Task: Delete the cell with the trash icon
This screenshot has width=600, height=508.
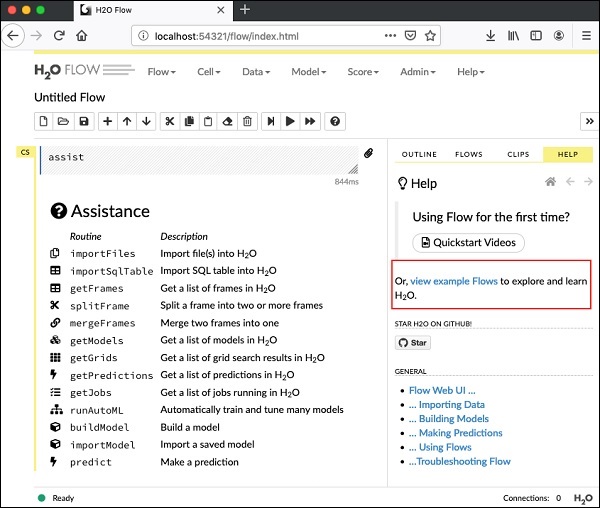Action: 247,121
